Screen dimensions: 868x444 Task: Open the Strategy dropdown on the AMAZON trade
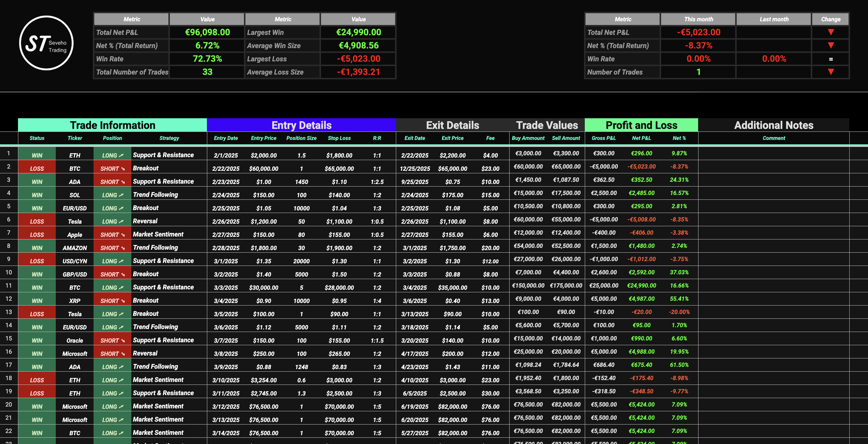pos(169,247)
